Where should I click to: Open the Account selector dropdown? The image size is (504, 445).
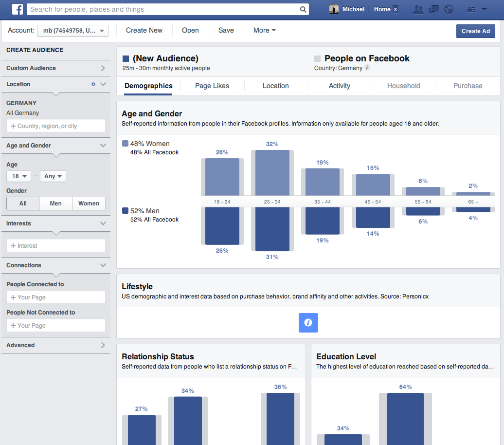tap(72, 31)
